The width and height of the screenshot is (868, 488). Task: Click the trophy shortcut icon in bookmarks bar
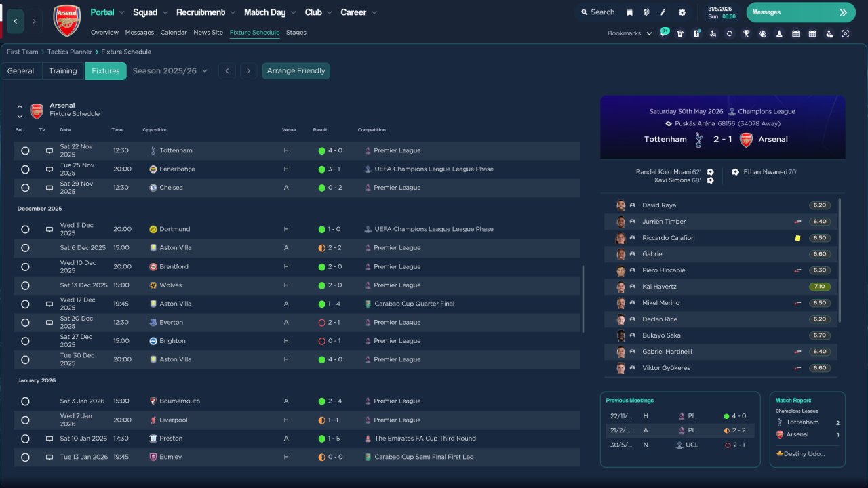point(746,33)
